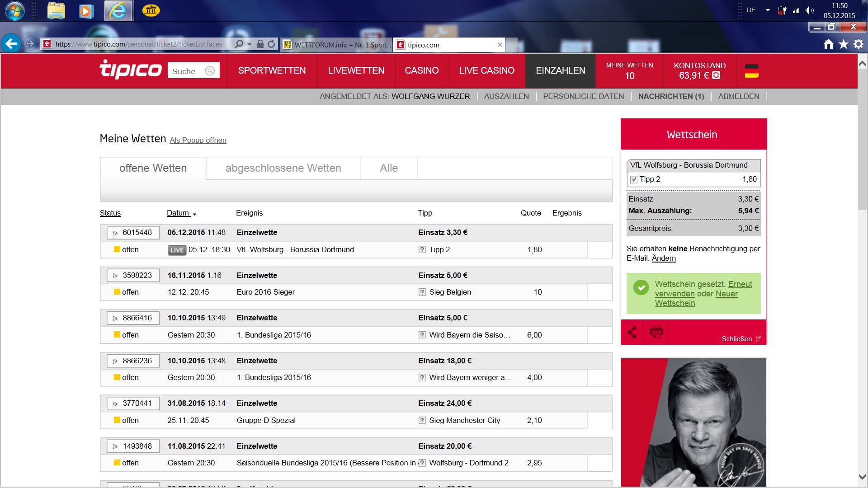Expand ticket 1493848 details
Image resolution: width=868 pixels, height=488 pixels.
click(x=133, y=446)
